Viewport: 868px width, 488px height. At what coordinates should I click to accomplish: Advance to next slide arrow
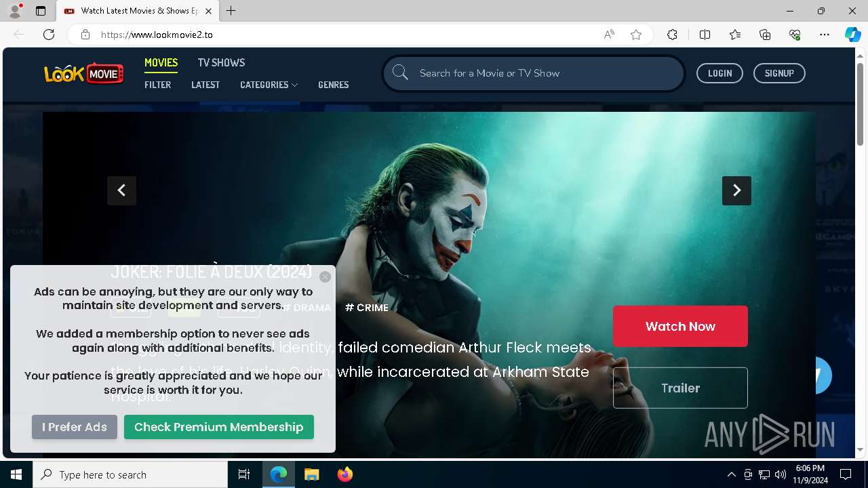tap(736, 190)
